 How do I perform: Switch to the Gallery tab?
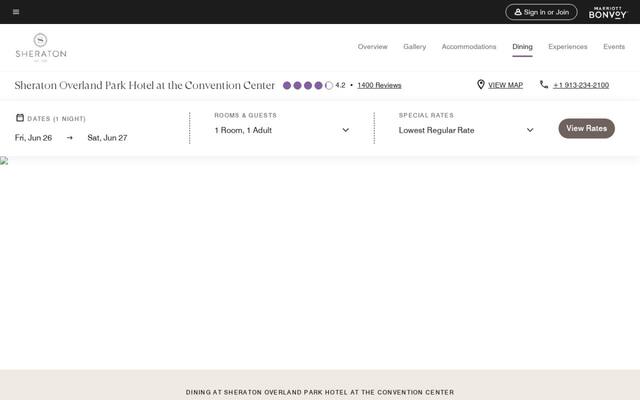pos(414,47)
